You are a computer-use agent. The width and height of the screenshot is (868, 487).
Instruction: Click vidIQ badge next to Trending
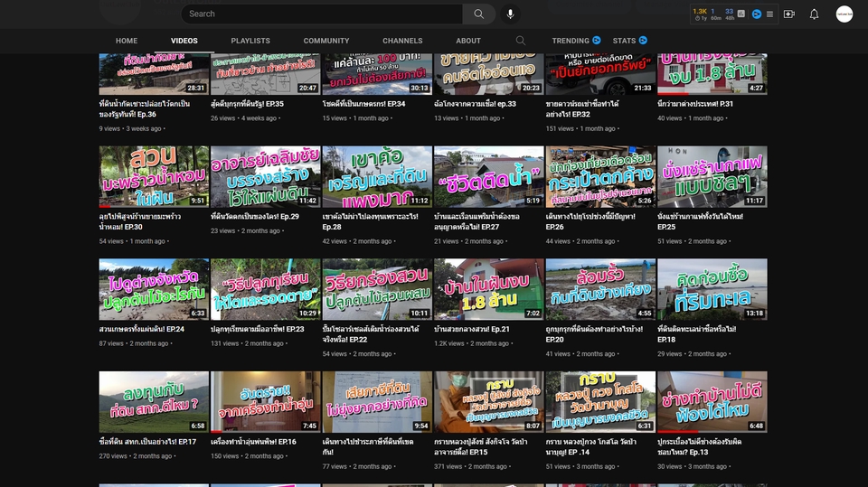(x=596, y=41)
